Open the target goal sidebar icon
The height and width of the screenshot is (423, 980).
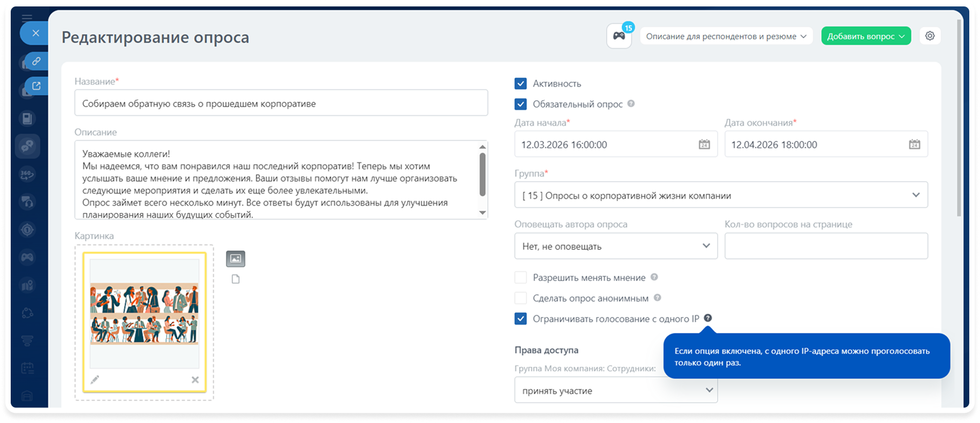(x=27, y=229)
